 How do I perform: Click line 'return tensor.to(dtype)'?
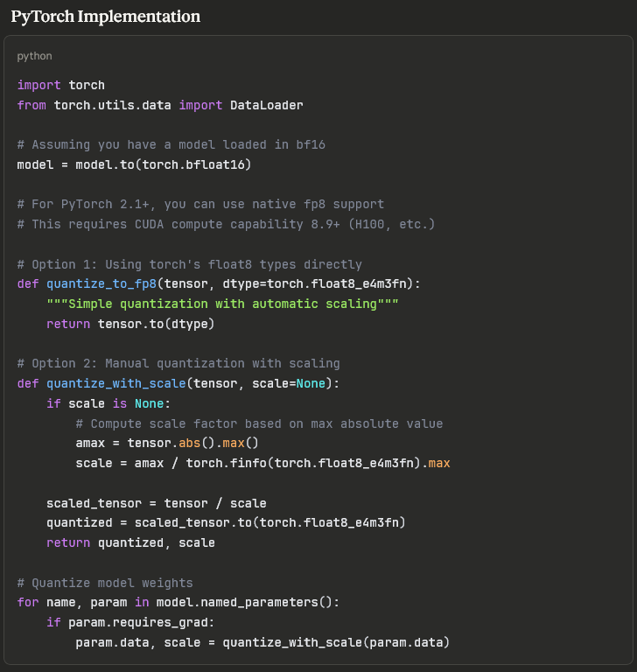(x=130, y=324)
